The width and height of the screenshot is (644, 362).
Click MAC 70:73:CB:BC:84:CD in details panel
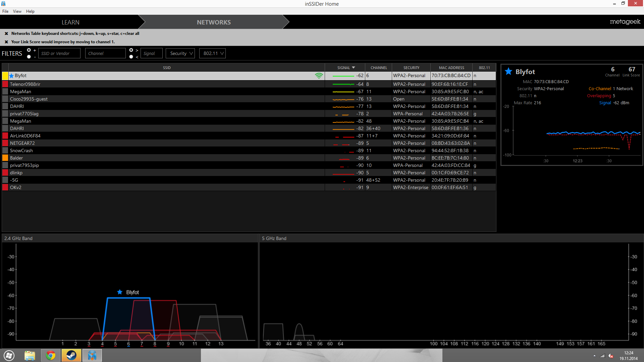(546, 82)
